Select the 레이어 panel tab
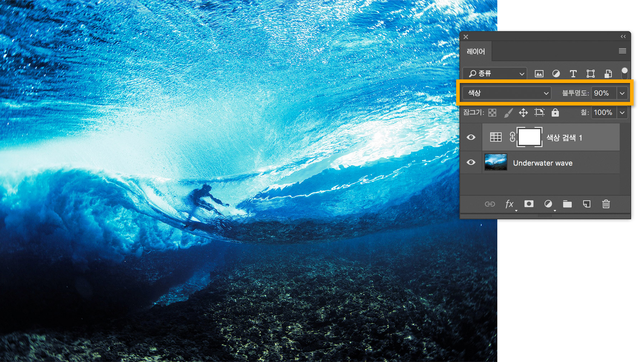Screen dimensions: 644x362 pyautogui.click(x=476, y=52)
